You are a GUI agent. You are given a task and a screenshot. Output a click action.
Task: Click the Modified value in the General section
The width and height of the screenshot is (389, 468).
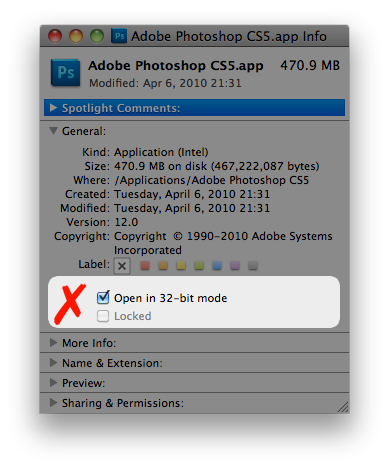coord(192,208)
